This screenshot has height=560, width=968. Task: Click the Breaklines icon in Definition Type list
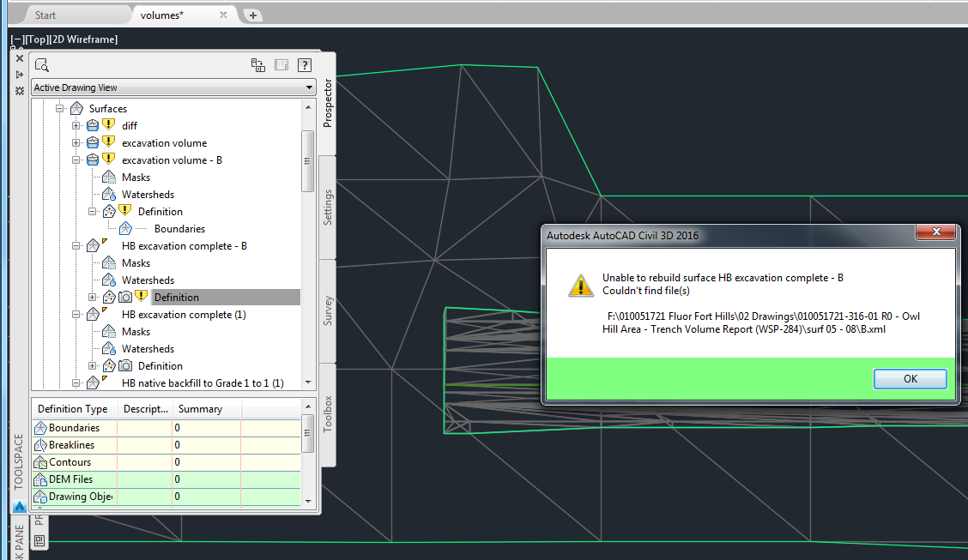tap(40, 444)
